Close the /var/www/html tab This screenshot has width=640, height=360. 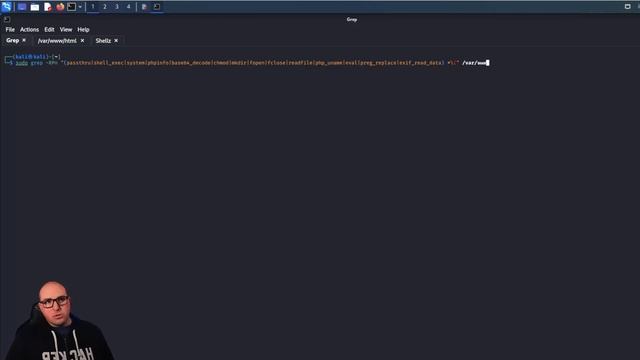pyautogui.click(x=82, y=41)
